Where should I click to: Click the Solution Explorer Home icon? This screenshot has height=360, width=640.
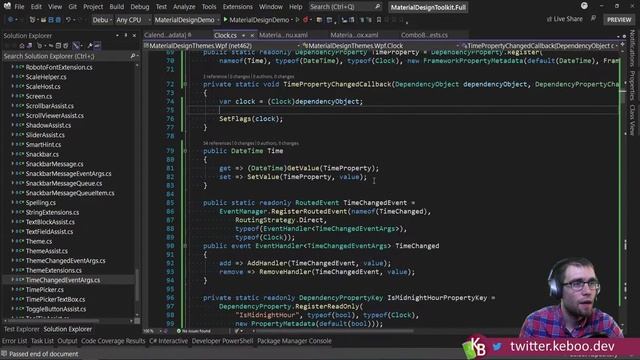[x=22, y=46]
